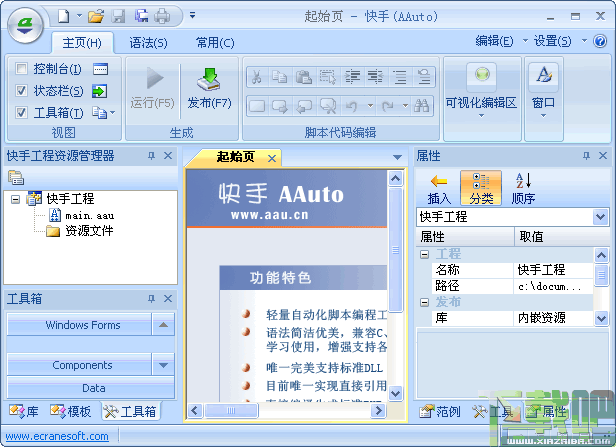The width and height of the screenshot is (616, 447).
Task: Collapse the 工程 property group
Action: 424,255
